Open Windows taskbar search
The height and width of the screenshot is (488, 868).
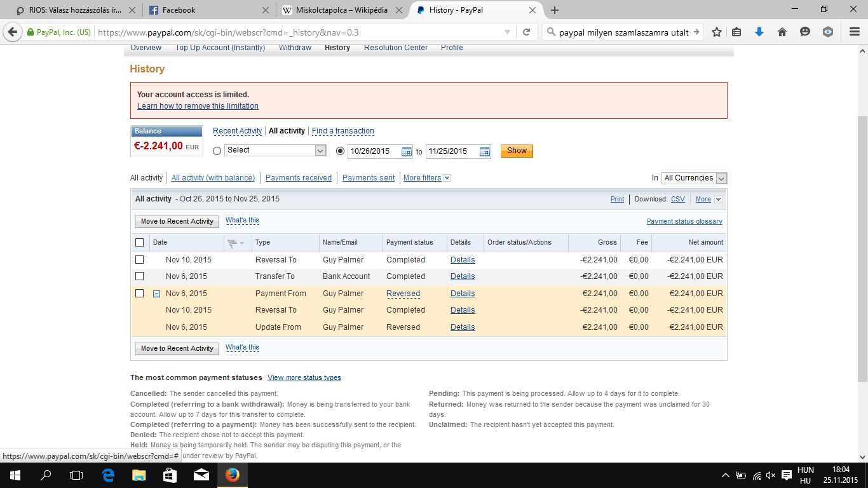pos(46,475)
